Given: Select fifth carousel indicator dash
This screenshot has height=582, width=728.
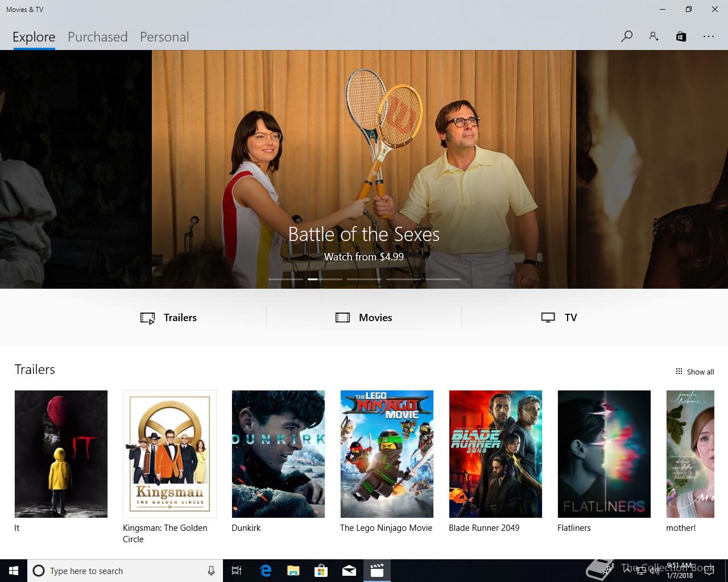Looking at the screenshot, I should [442, 279].
